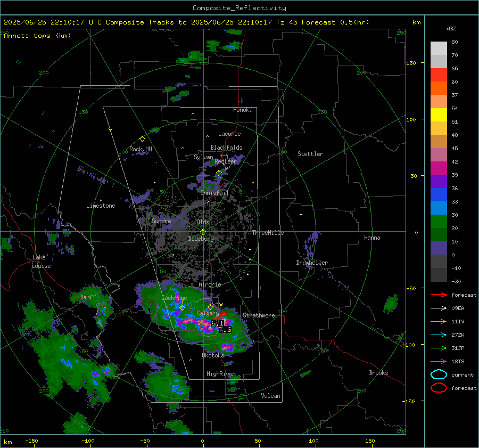The height and width of the screenshot is (448, 479).
Task: Select the green 31JP track arrow
Action: tap(439, 348)
